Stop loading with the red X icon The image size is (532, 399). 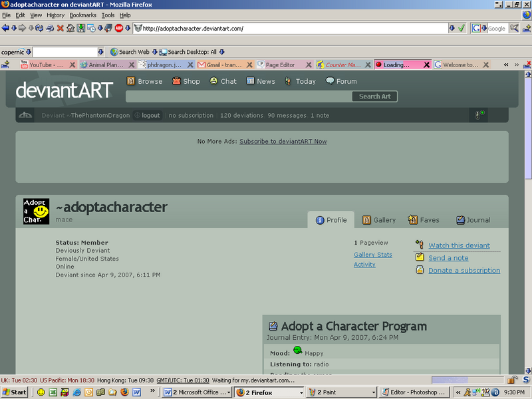click(x=61, y=28)
